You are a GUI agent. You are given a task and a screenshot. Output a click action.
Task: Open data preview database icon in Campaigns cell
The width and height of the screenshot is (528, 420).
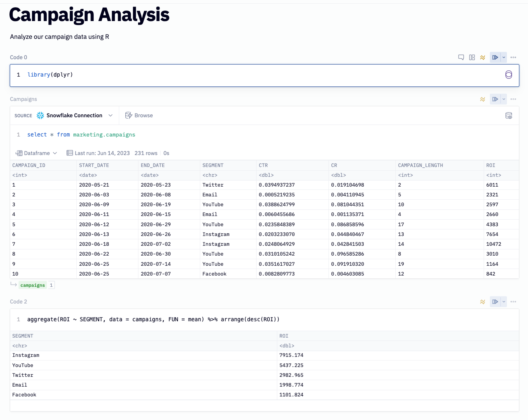[508, 115]
